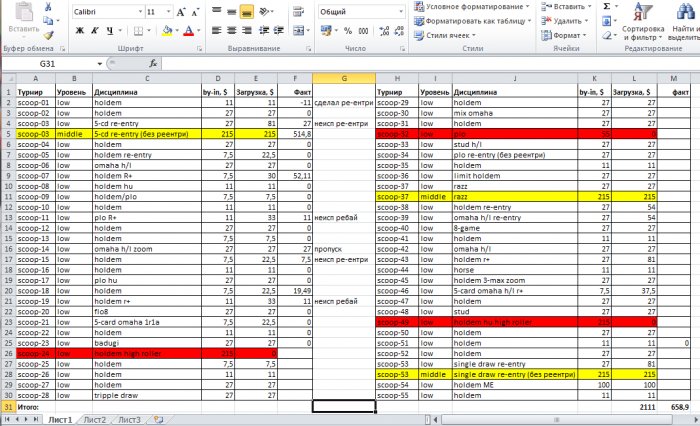Toggle center horizontal alignment

click(x=233, y=31)
